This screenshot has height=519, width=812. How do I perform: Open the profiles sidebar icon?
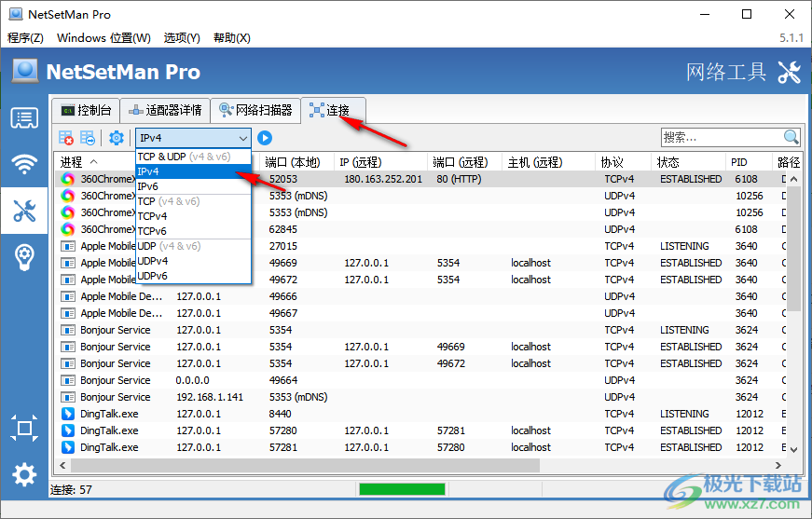(24, 118)
